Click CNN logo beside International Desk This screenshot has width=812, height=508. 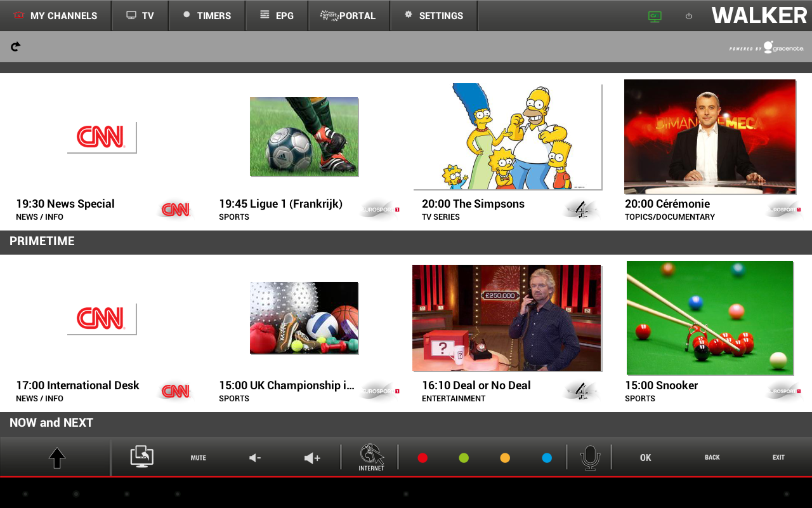[176, 391]
